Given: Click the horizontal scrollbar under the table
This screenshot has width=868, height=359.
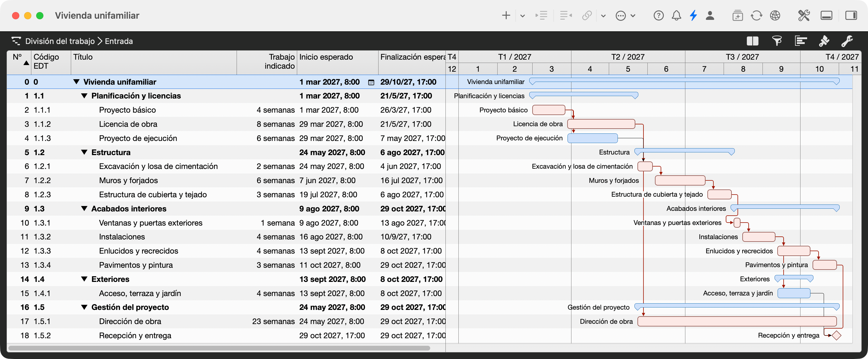Looking at the screenshot, I should 219,348.
